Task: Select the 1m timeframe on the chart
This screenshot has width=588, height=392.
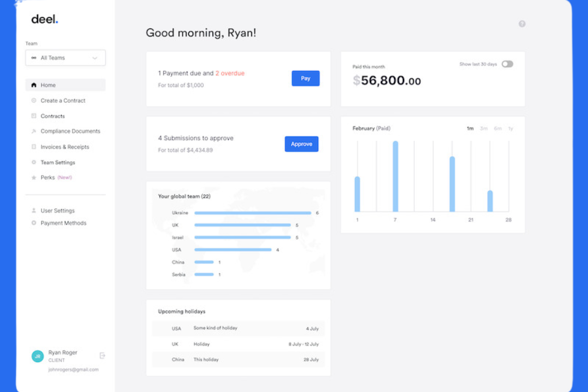Action: tap(470, 128)
